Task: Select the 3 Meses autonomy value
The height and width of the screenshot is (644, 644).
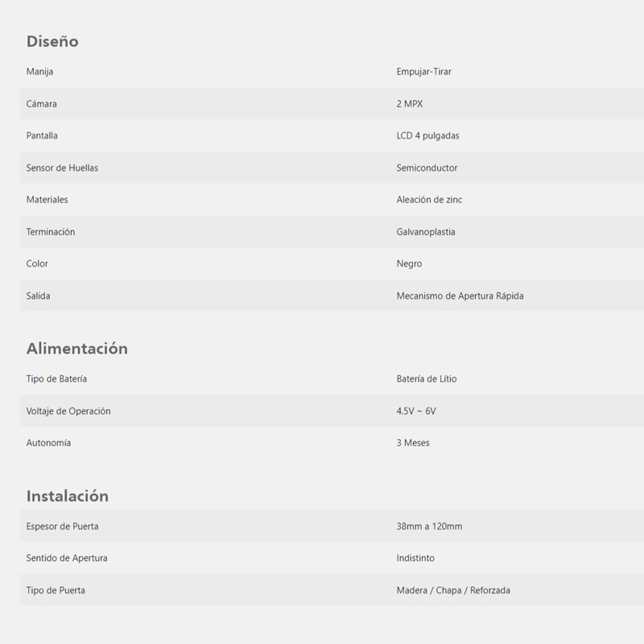Action: 413,443
